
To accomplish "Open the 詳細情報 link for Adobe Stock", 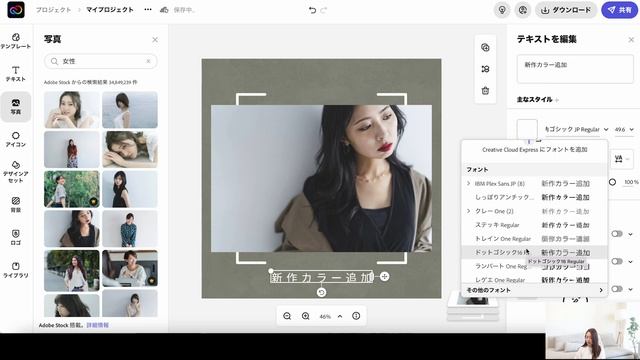I will [98, 325].
